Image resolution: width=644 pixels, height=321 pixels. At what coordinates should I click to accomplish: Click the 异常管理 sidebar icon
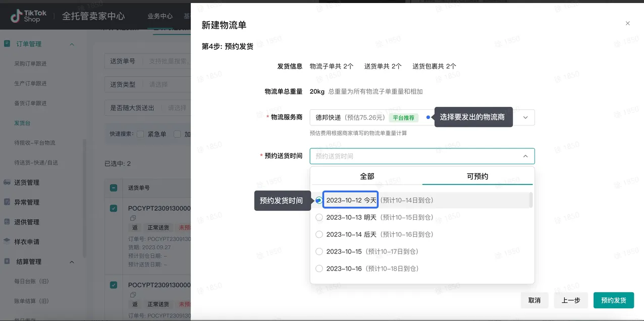(x=7, y=202)
